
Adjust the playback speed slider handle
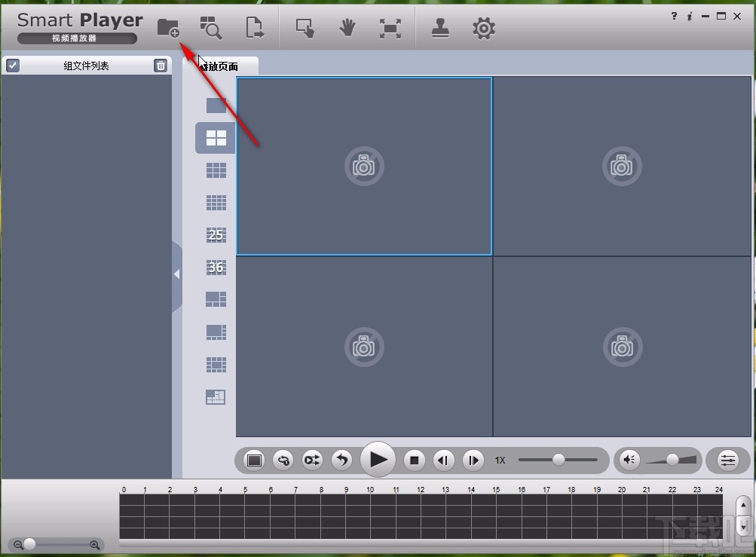(559, 459)
